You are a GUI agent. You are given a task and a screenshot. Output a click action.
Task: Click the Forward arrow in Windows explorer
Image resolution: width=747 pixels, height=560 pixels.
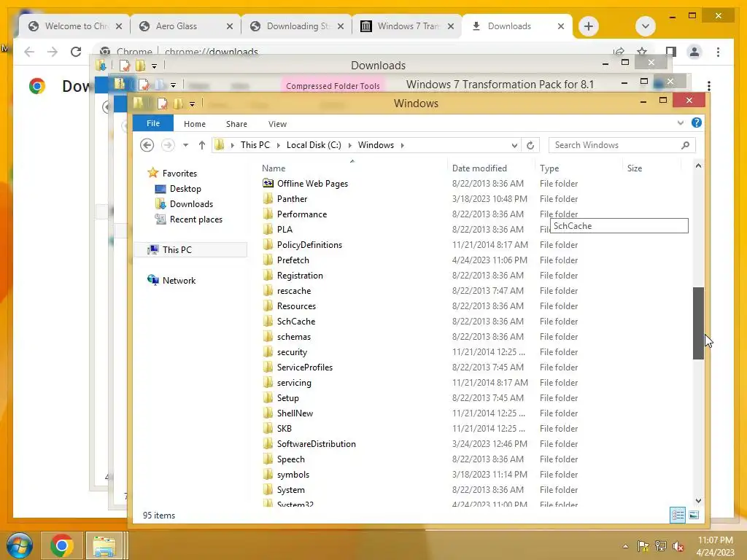coord(168,145)
